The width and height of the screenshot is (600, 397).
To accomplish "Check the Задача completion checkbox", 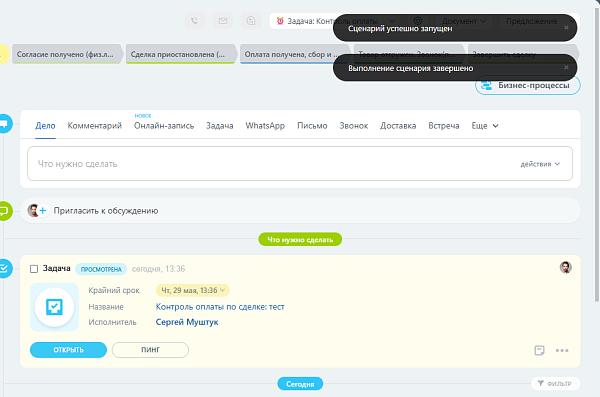I will (x=34, y=269).
